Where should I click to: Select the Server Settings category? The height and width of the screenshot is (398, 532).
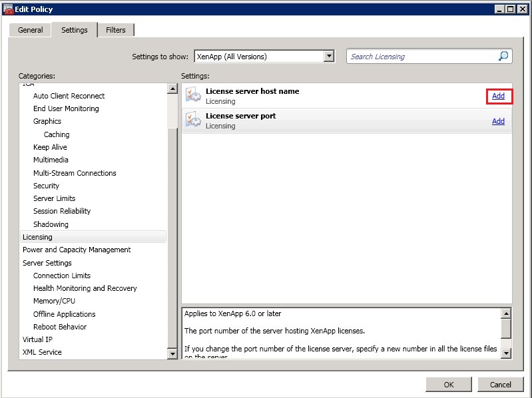tap(47, 263)
